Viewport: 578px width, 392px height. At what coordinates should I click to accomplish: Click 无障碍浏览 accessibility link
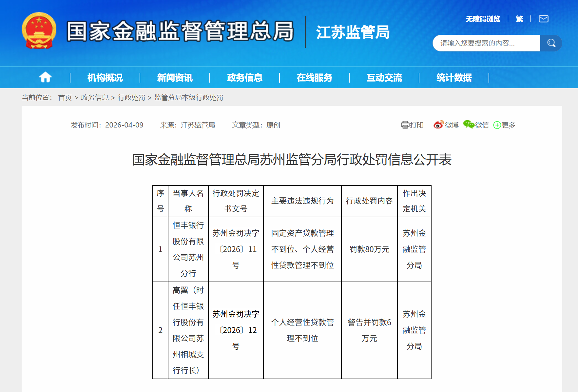(482, 19)
